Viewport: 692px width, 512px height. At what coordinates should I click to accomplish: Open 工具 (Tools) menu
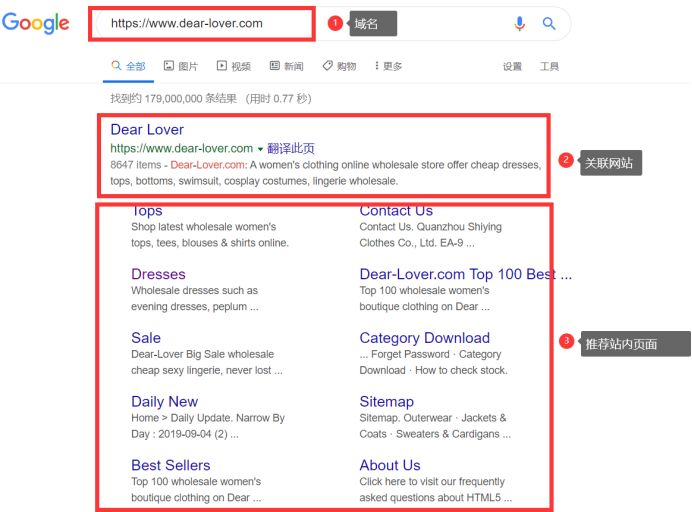(x=549, y=67)
